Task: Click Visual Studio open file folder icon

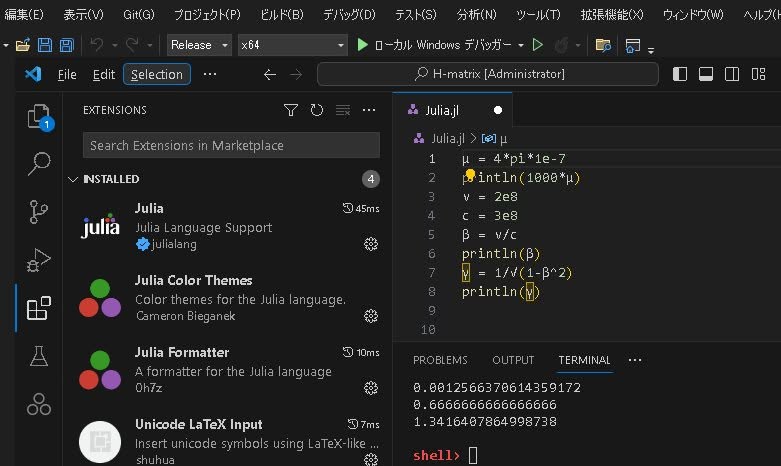Action: (23, 45)
